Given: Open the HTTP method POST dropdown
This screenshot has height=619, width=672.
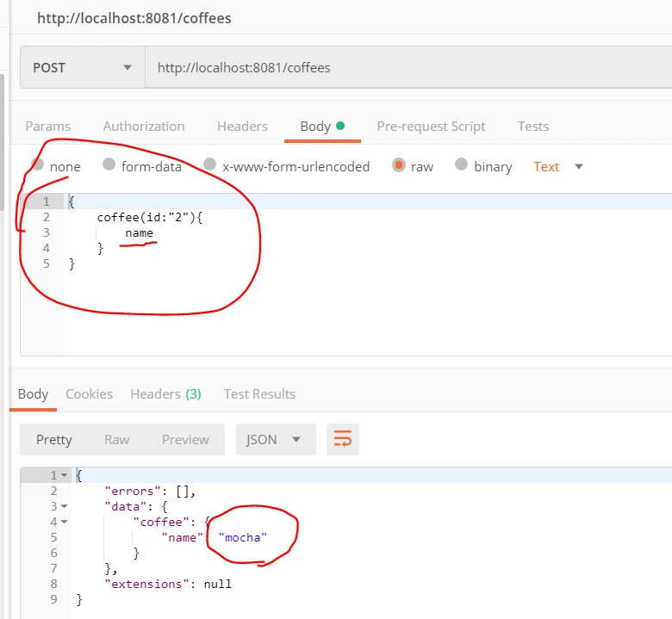Looking at the screenshot, I should (x=83, y=68).
